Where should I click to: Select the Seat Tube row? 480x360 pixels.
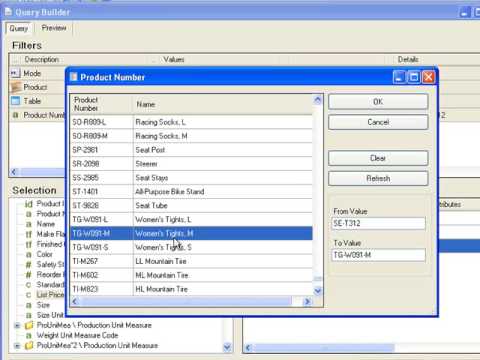pyautogui.click(x=191, y=206)
